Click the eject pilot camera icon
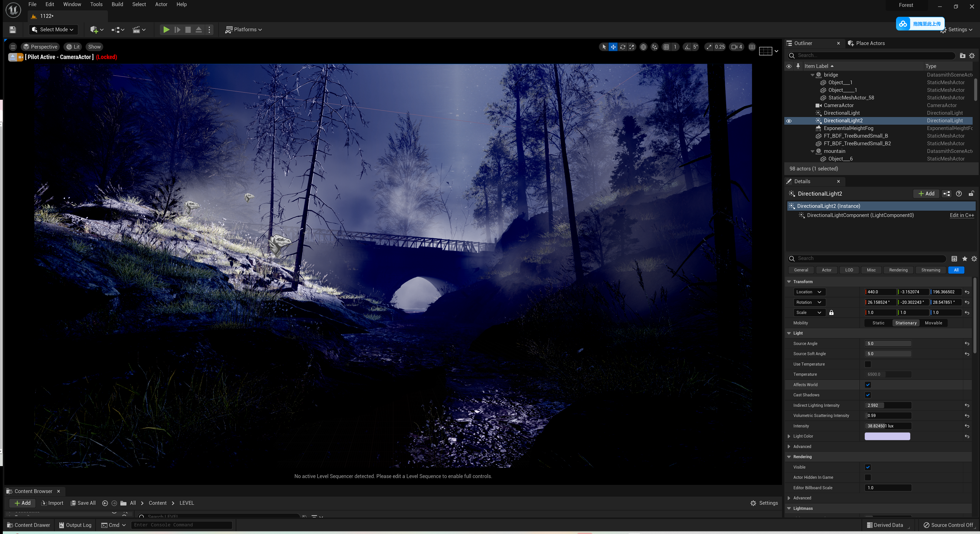The image size is (980, 534). point(12,57)
